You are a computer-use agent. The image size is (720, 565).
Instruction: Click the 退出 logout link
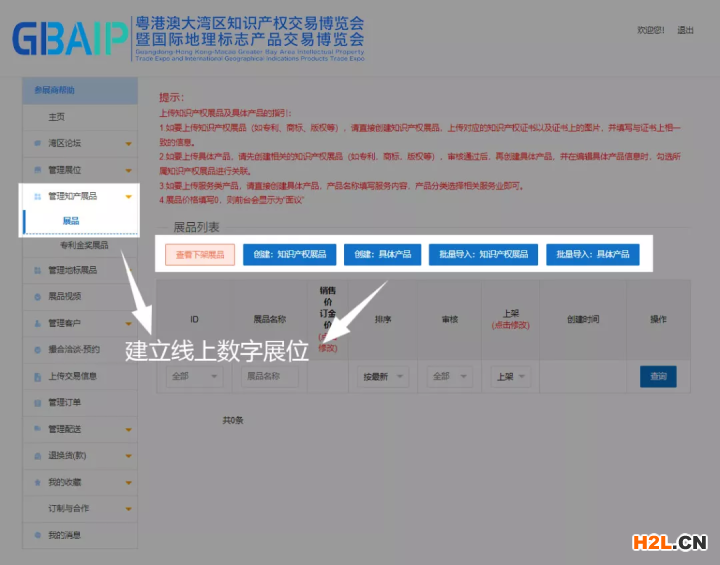[x=686, y=30]
